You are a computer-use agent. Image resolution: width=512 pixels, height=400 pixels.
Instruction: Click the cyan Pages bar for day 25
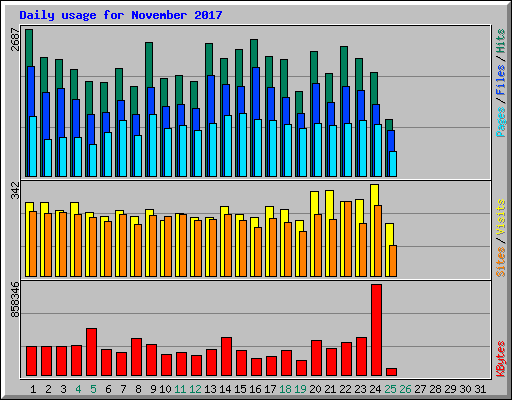[393, 164]
